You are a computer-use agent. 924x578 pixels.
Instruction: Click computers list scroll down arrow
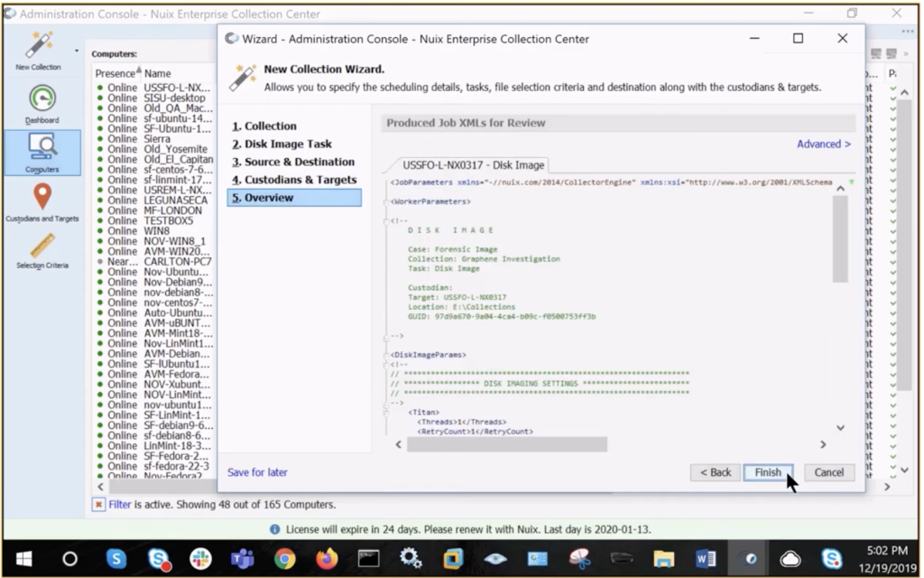coord(904,470)
